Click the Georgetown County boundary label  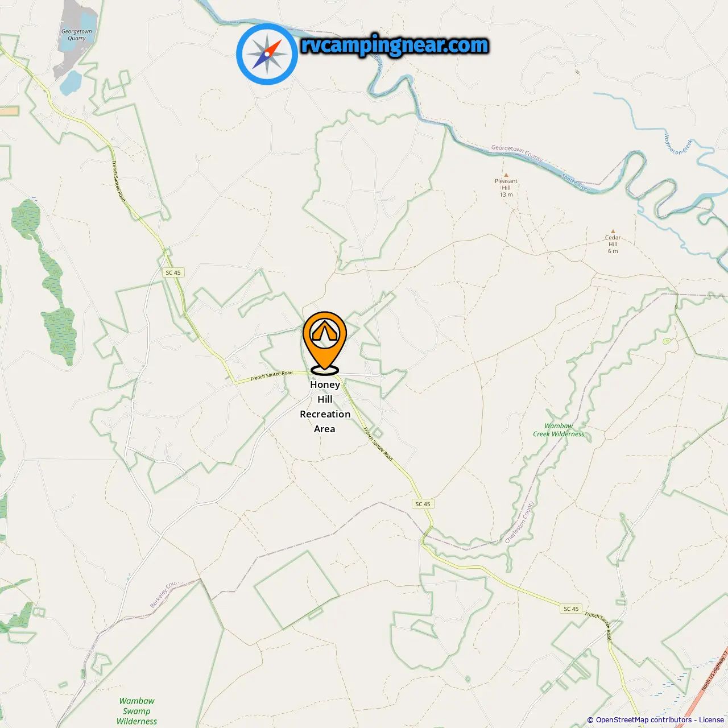click(x=517, y=152)
